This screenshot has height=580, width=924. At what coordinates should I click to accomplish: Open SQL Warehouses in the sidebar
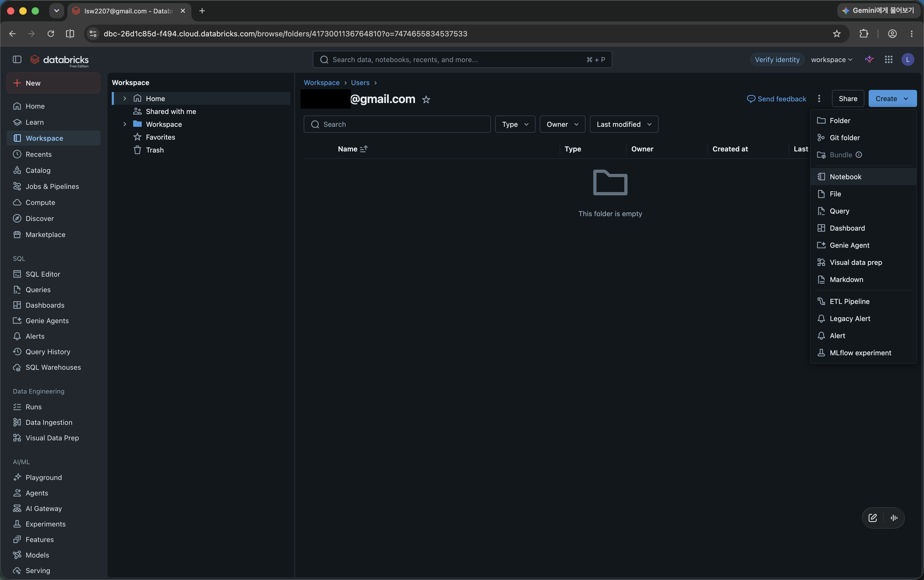(x=54, y=368)
